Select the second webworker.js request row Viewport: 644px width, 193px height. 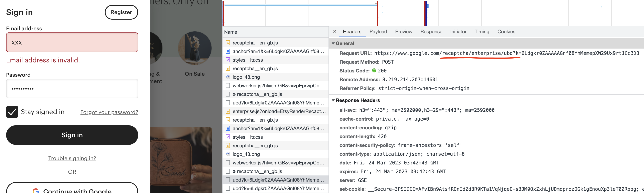276,163
